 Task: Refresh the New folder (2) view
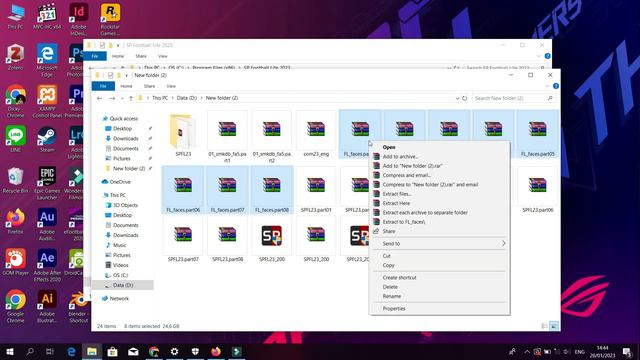[464, 98]
